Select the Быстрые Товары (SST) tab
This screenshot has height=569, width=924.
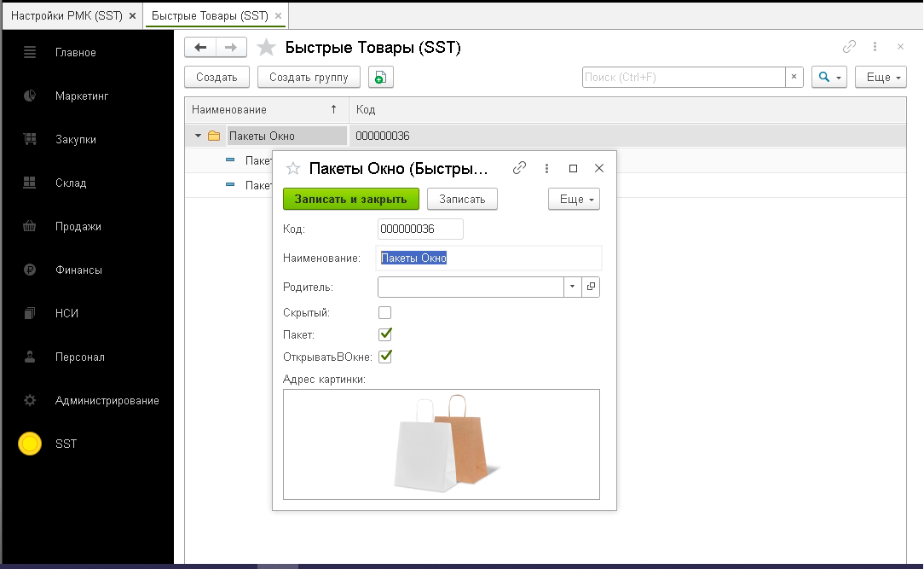coord(209,15)
